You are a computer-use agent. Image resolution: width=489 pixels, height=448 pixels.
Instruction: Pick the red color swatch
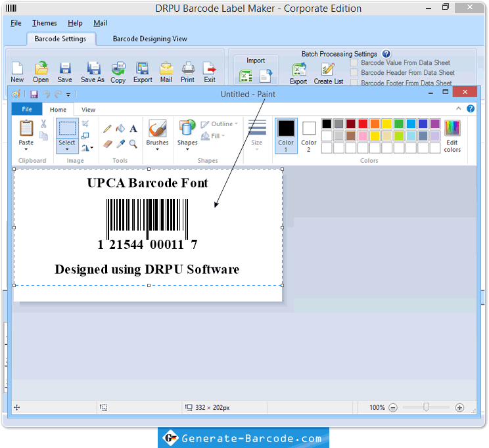[363, 123]
